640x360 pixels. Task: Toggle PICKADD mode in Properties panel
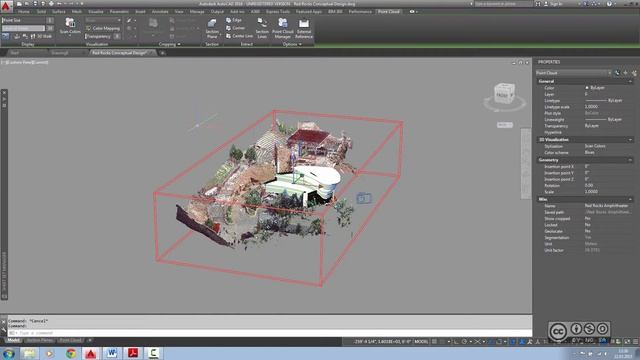[617, 73]
